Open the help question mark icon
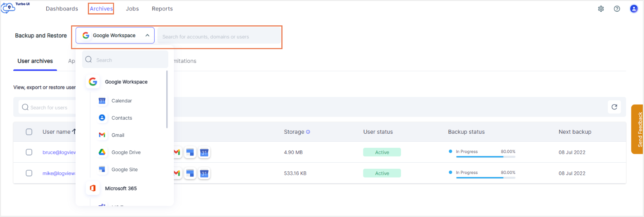The image size is (644, 217). (617, 8)
